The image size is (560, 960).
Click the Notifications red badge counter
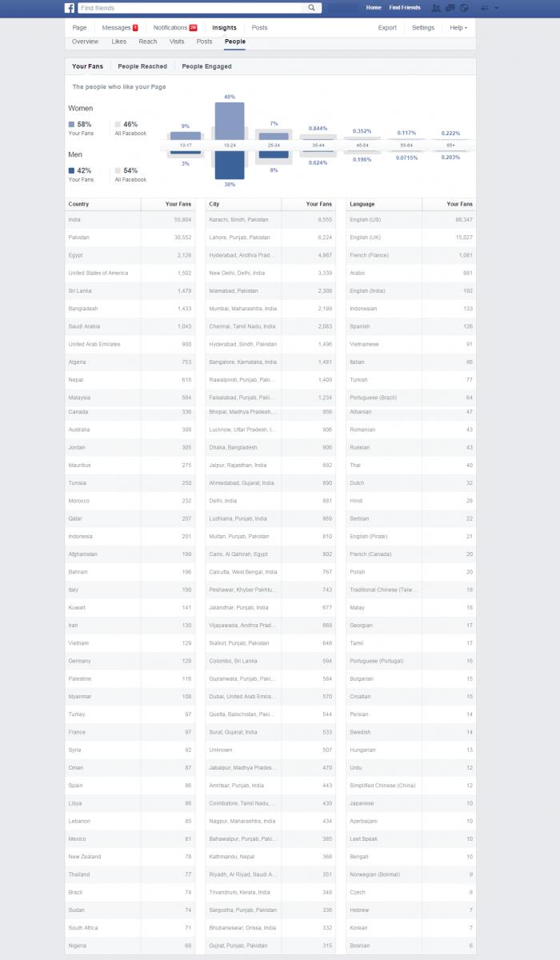click(193, 27)
